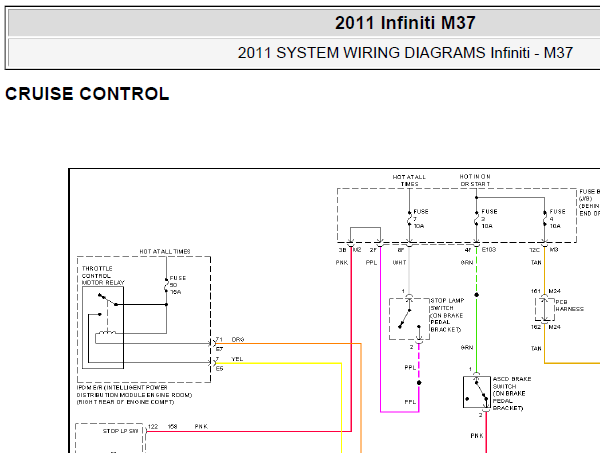
Task: Select the IPDM E/R description text
Action: [134, 395]
